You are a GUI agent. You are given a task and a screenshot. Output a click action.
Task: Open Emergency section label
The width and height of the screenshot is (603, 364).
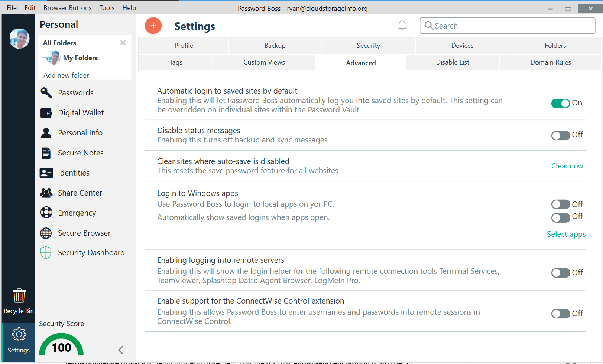tap(77, 213)
